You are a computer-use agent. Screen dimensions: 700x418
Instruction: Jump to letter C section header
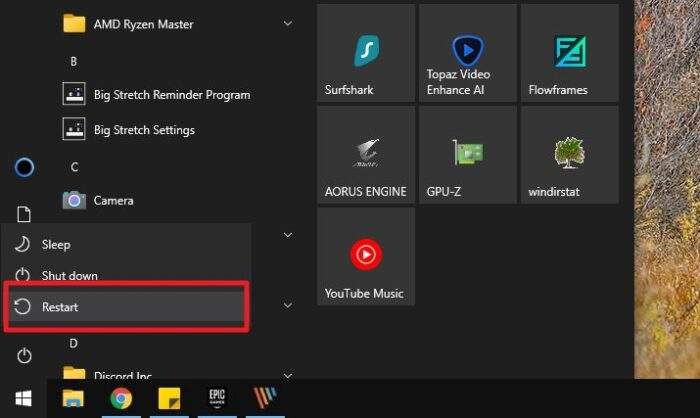pos(74,167)
